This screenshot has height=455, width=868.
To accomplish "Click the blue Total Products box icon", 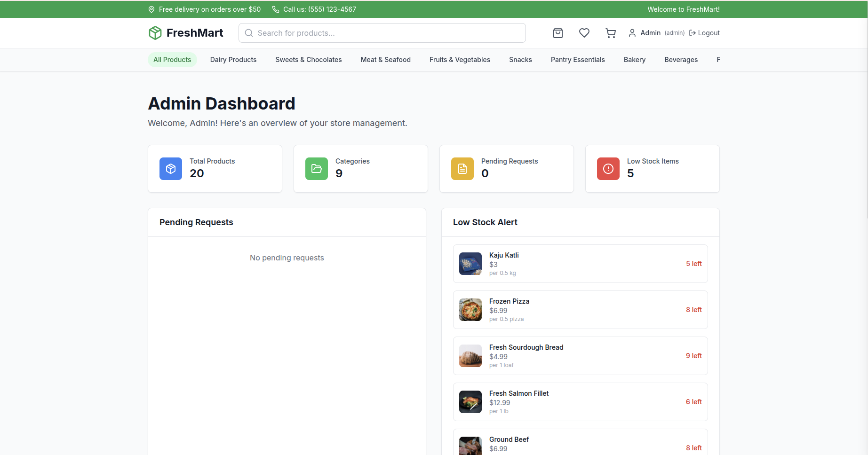I will [x=171, y=169].
